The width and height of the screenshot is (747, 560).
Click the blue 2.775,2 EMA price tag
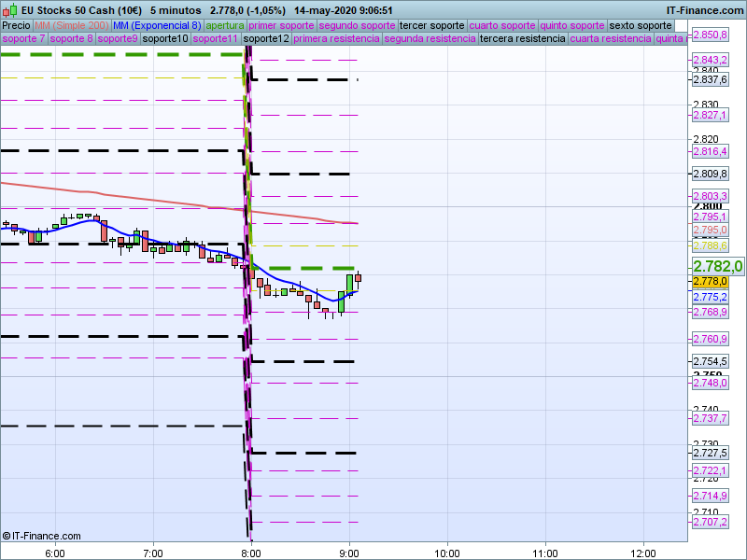click(710, 297)
